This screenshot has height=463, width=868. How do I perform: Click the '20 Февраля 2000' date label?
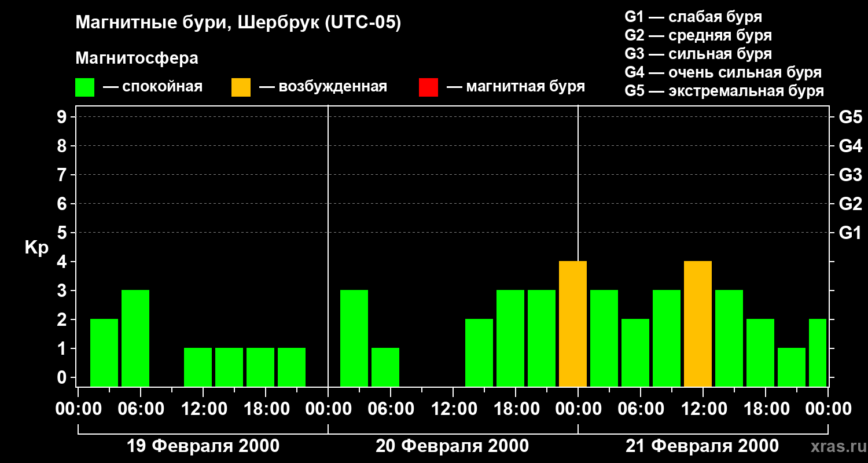(453, 446)
